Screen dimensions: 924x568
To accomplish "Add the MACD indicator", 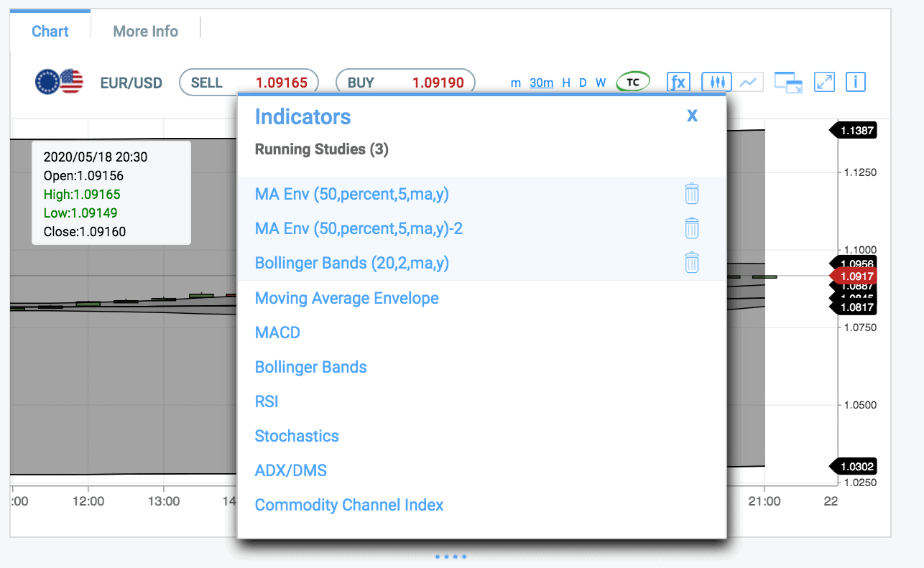I will pyautogui.click(x=277, y=332).
